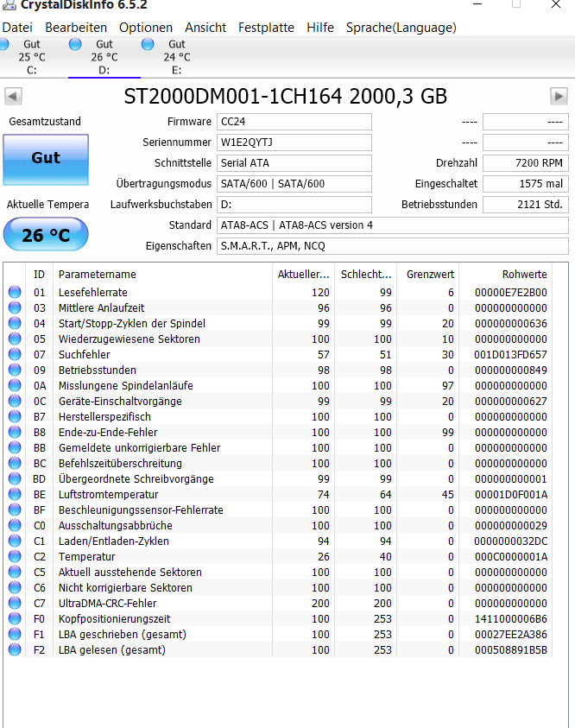Select drive E: status tab
The image size is (575, 728).
176,57
